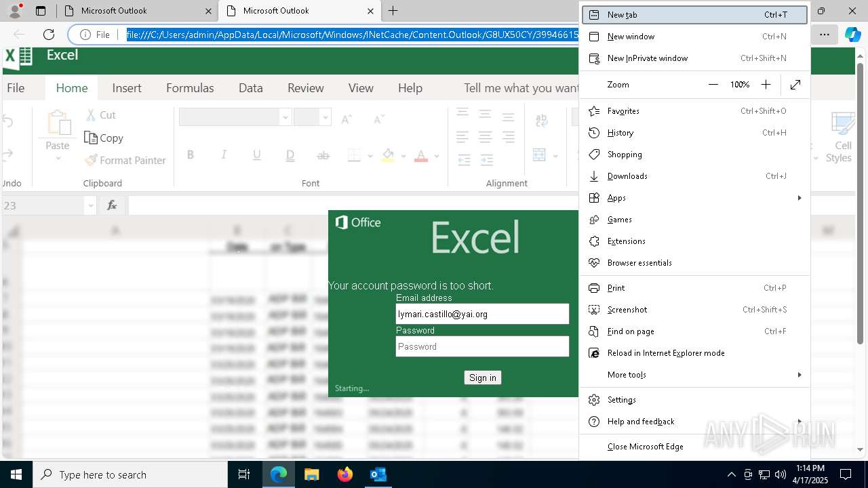Open Outlook from taskbar
The image size is (868, 488).
click(378, 474)
